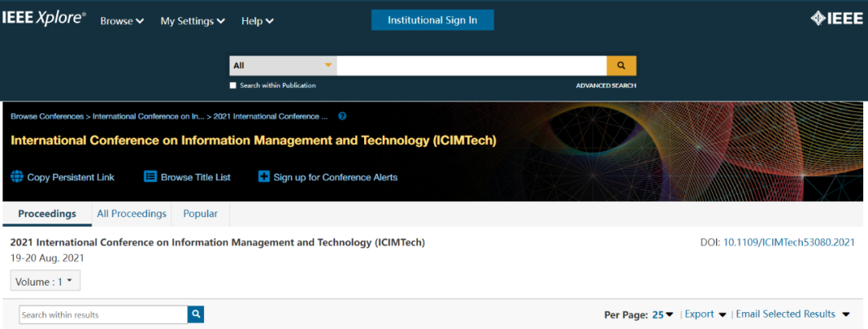Click the Institutional Sign In button
This screenshot has width=868, height=329.
tap(432, 20)
